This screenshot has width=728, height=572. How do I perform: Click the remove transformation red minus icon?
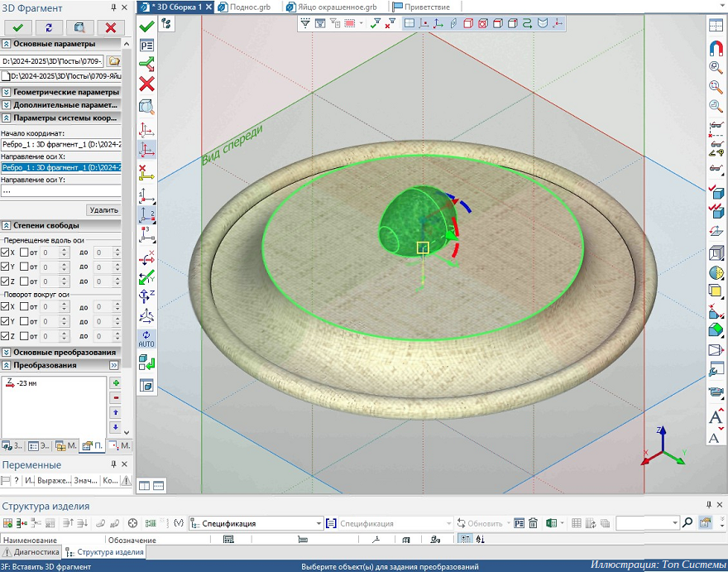click(x=115, y=398)
